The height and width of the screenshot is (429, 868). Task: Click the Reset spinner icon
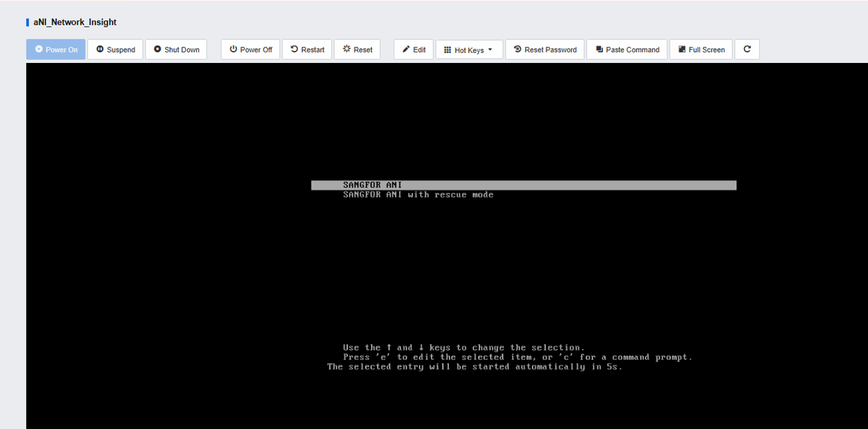[x=347, y=49]
